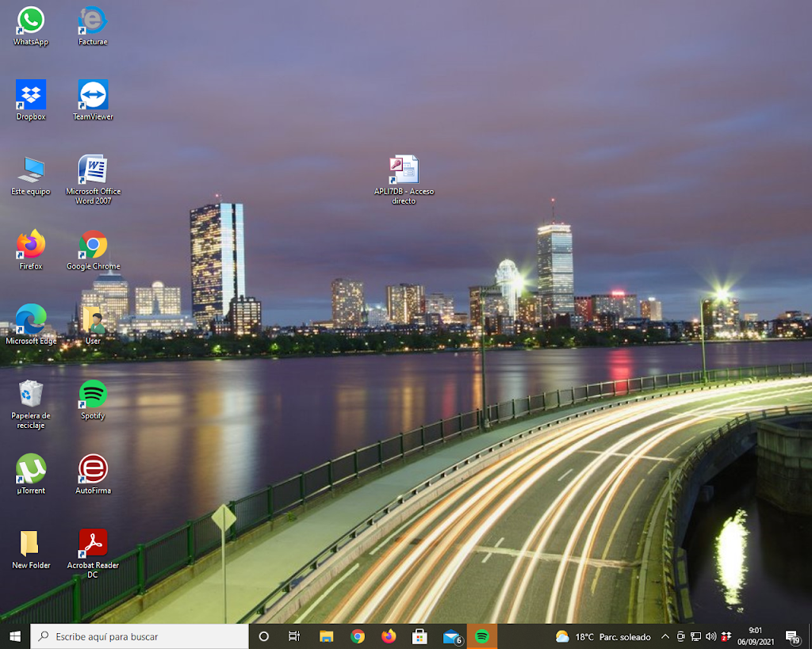Click the µTorrent desktop shortcut
Screen dimensions: 812x649
pos(31,469)
